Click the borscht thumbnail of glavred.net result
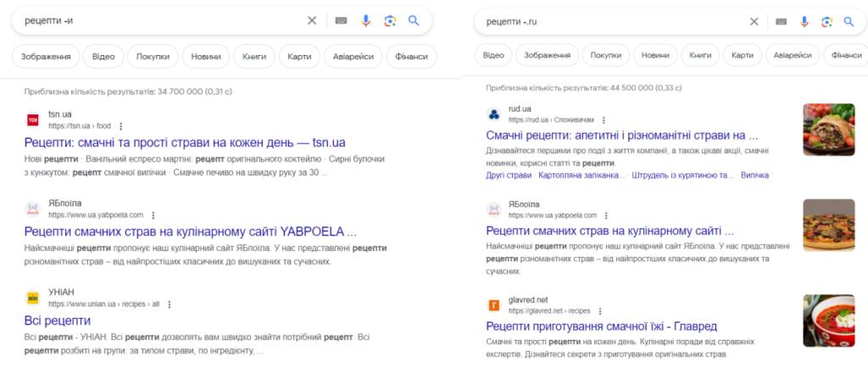Screen dimensions: 868x367 pos(829,320)
